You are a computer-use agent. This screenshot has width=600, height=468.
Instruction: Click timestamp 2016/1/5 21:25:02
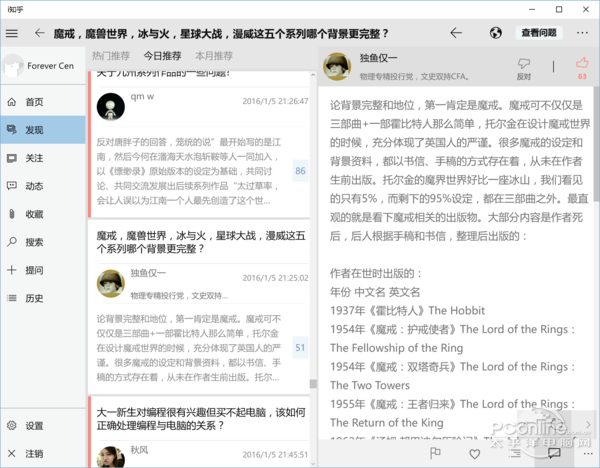(275, 278)
